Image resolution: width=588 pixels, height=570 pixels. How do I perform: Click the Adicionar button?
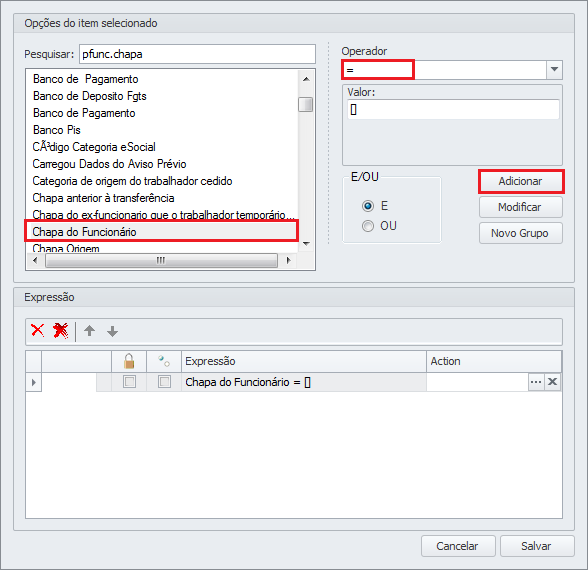click(520, 182)
